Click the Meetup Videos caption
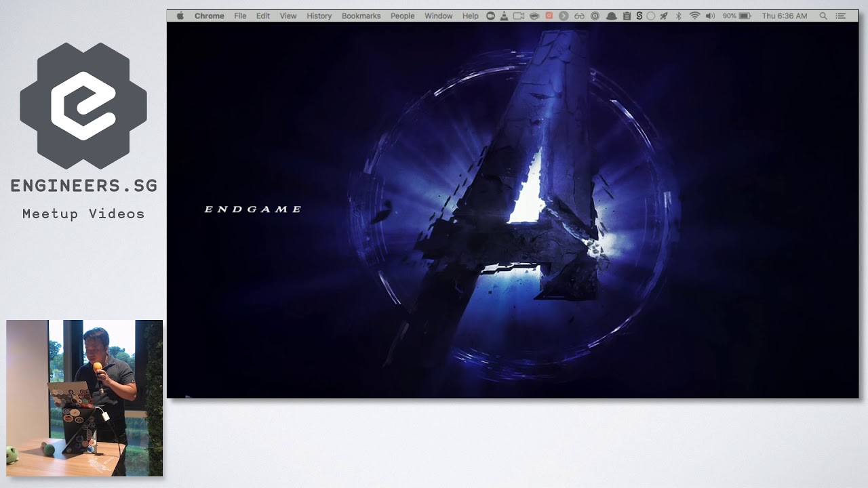Screen dimensions: 868x488 83,213
